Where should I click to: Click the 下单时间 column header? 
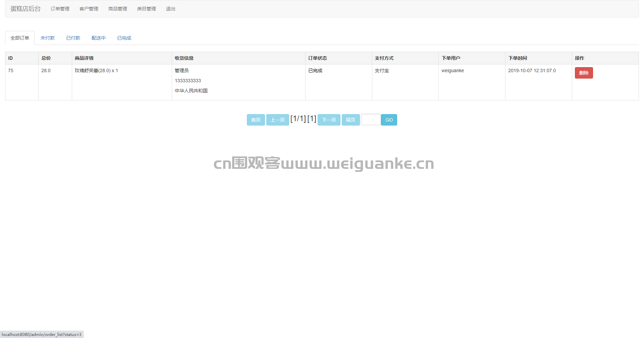pyautogui.click(x=518, y=58)
